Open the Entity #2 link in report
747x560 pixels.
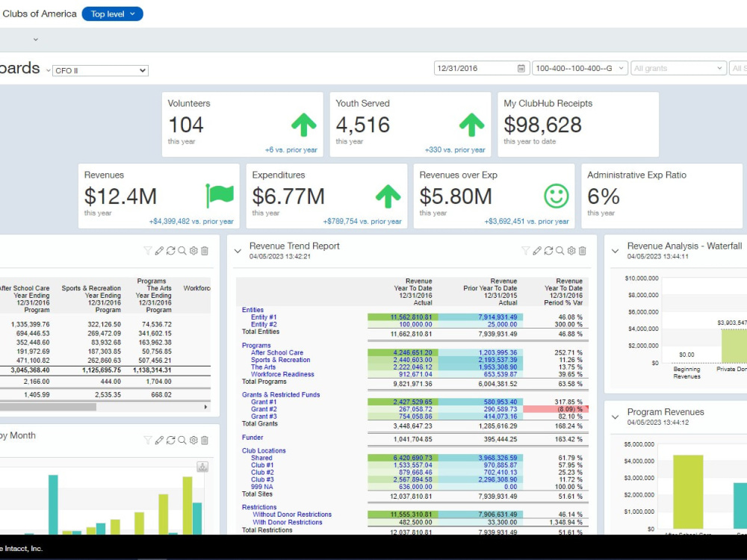tap(264, 324)
